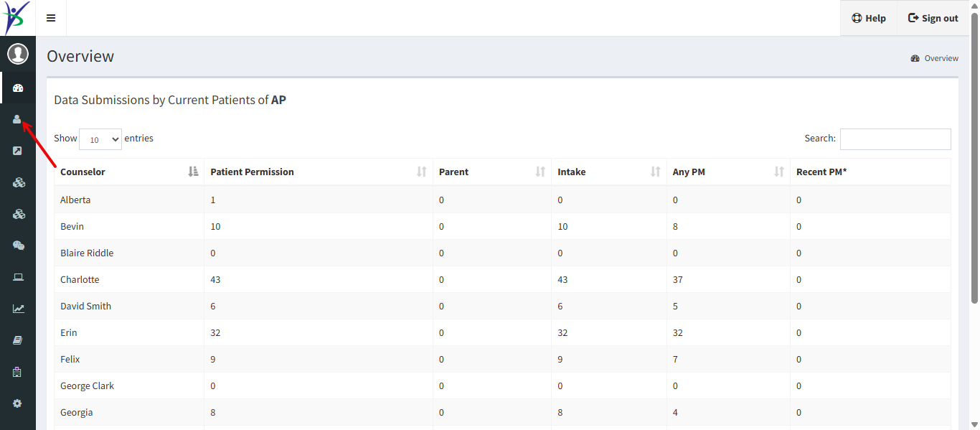Sort Any PM column via sort arrows

click(x=779, y=172)
